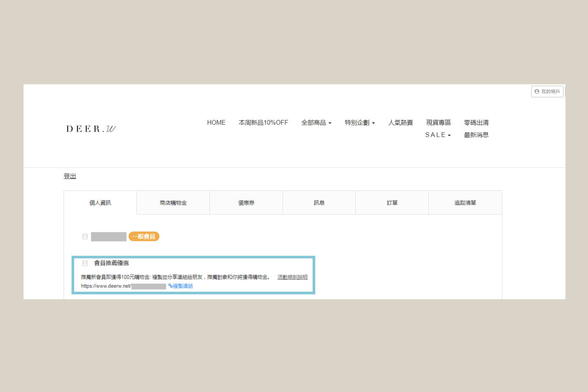
Task: Open the 我的帳戶 account button
Action: click(x=547, y=91)
